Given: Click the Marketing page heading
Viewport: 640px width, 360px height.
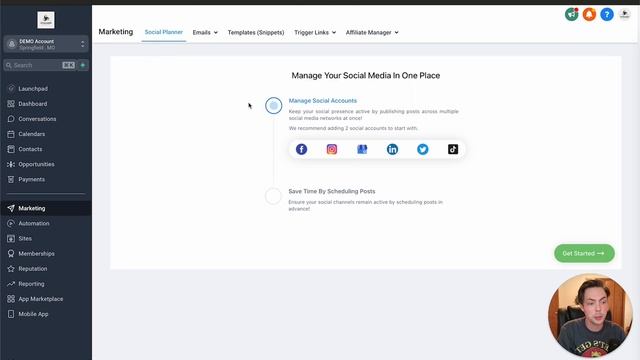Looking at the screenshot, I should pos(116,32).
